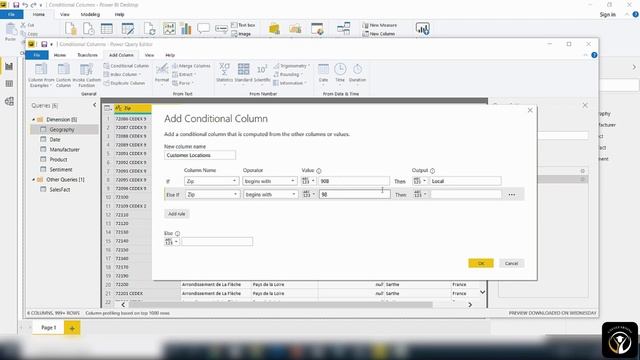The width and height of the screenshot is (640, 360).
Task: Switch to View tab in Power Query Editor
Action: pos(149,55)
